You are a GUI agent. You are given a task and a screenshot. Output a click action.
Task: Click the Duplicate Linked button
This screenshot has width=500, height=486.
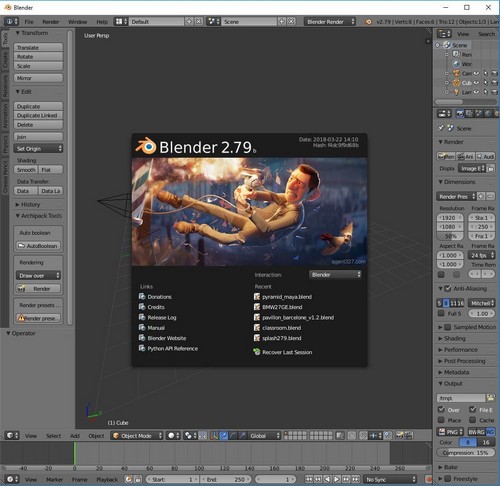coord(38,115)
